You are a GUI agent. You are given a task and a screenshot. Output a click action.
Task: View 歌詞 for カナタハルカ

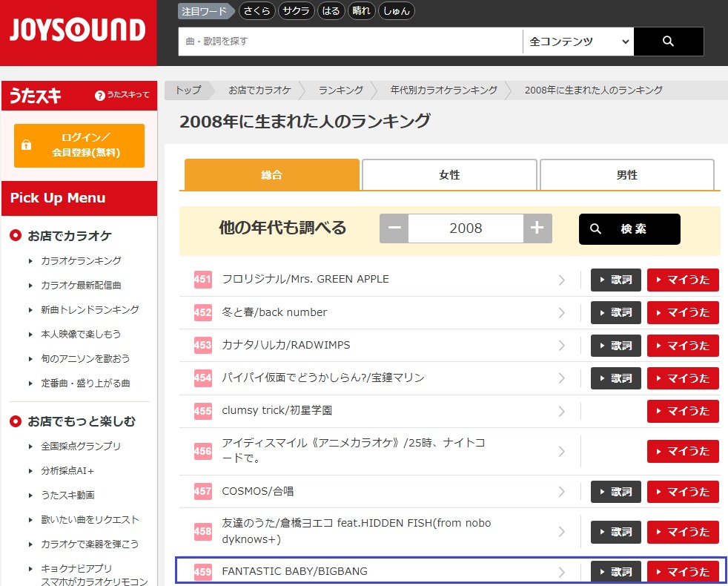615,346
